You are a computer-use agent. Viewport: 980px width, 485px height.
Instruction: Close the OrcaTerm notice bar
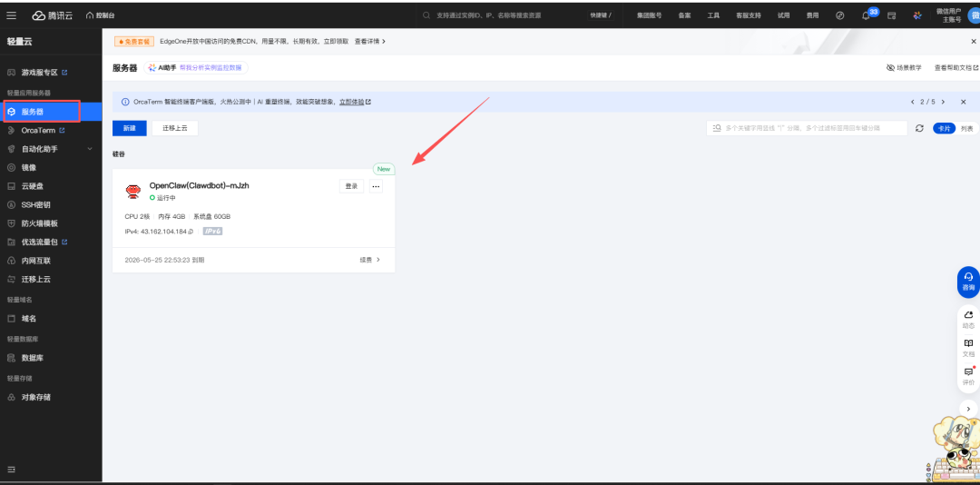pyautogui.click(x=963, y=102)
